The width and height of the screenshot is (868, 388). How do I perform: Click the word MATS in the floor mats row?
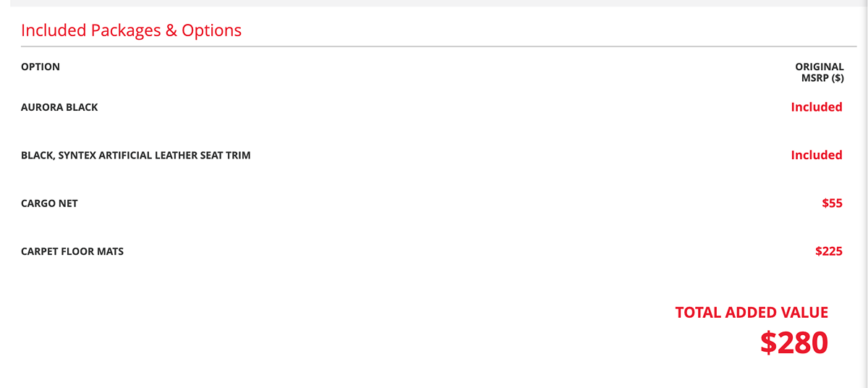pos(110,252)
